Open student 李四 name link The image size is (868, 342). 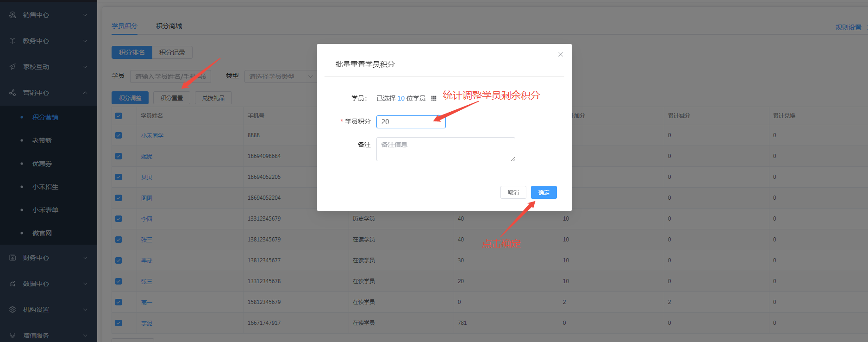click(x=147, y=219)
